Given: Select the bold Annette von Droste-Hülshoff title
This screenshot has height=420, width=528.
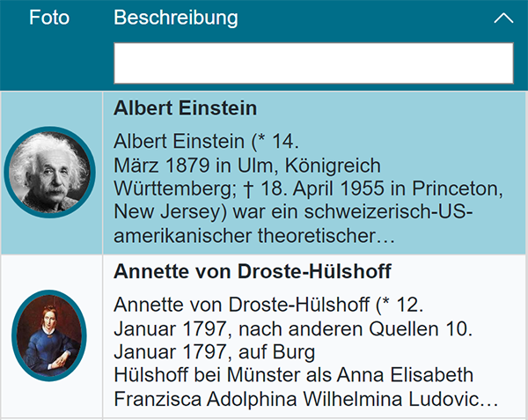Looking at the screenshot, I should 253,271.
